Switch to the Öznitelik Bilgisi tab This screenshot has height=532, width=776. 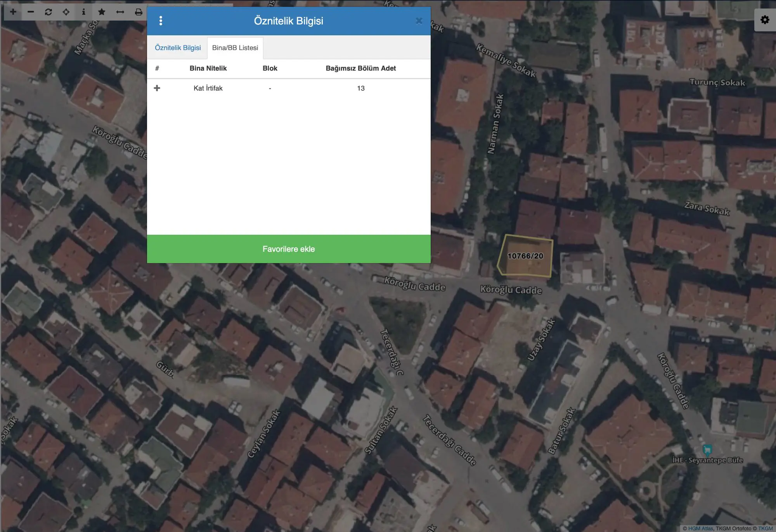click(178, 48)
